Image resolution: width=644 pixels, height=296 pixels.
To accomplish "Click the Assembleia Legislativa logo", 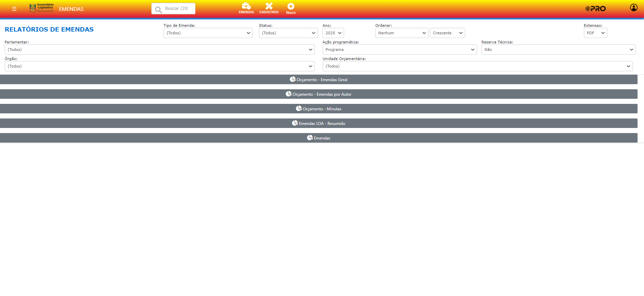I will (41, 8).
